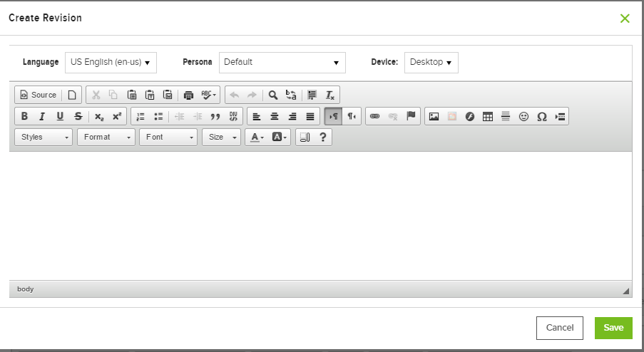
Task: Open the text color picker
Action: (257, 137)
